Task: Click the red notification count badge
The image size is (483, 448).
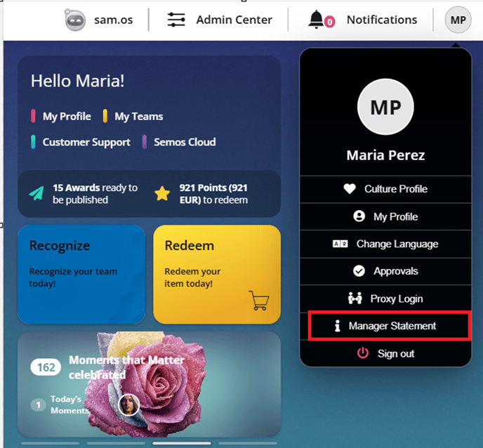Action: point(329,22)
